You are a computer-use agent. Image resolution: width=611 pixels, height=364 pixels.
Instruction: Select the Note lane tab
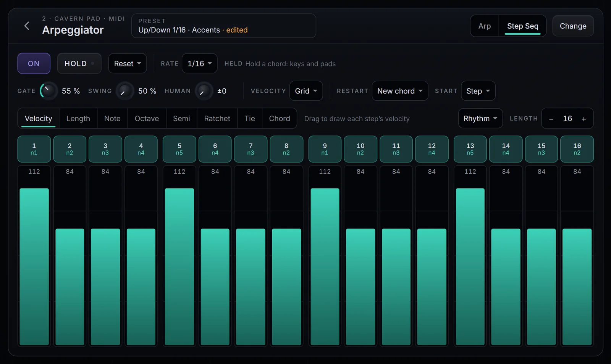[x=112, y=118]
